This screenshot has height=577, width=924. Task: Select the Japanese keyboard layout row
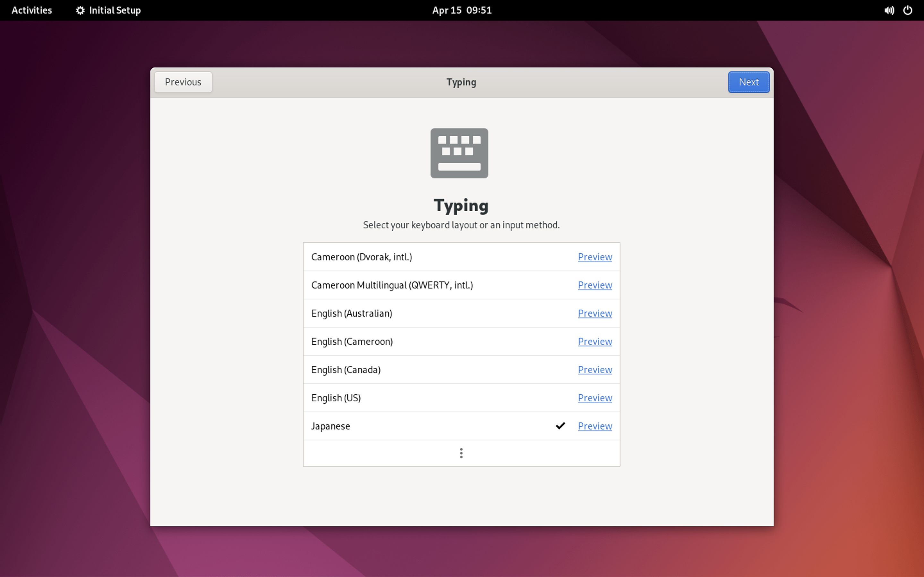coord(331,426)
